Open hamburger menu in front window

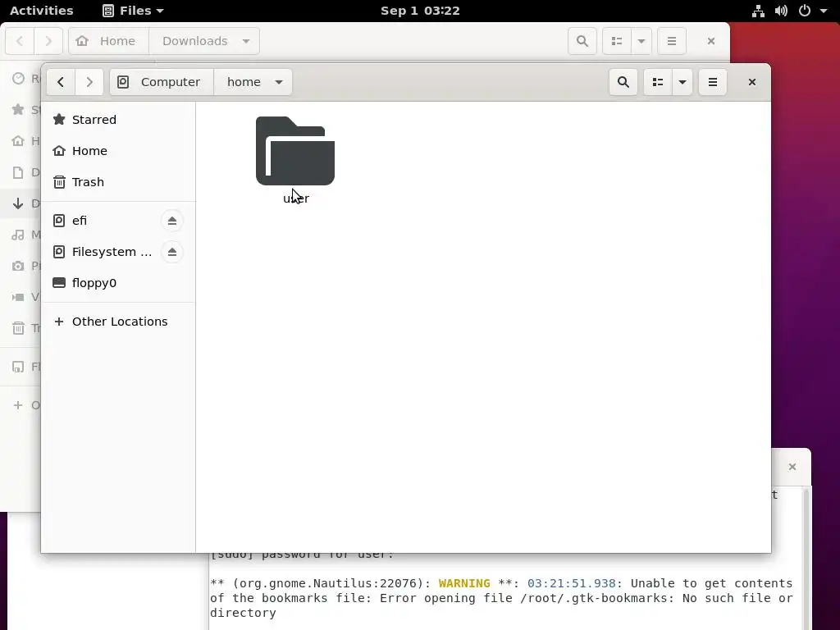pos(713,82)
